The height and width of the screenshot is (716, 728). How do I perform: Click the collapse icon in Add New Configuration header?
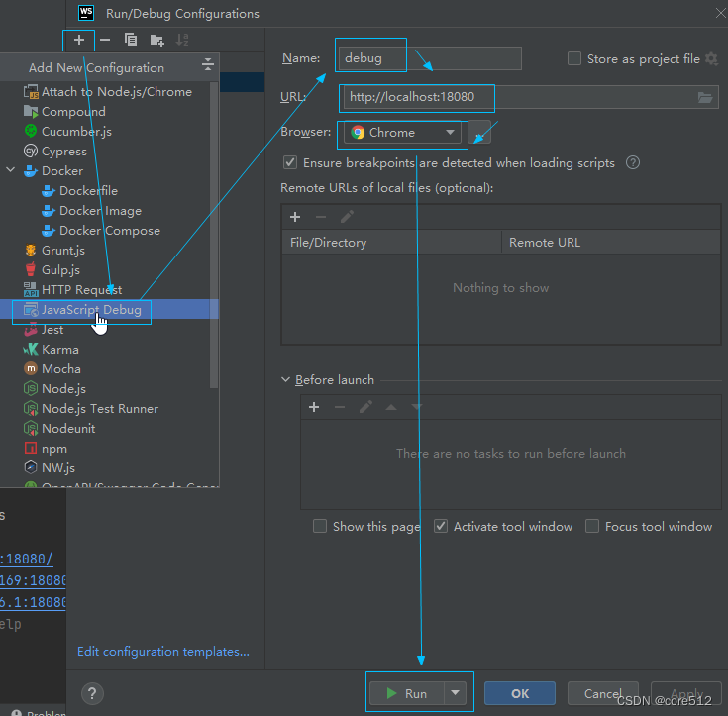tap(208, 64)
